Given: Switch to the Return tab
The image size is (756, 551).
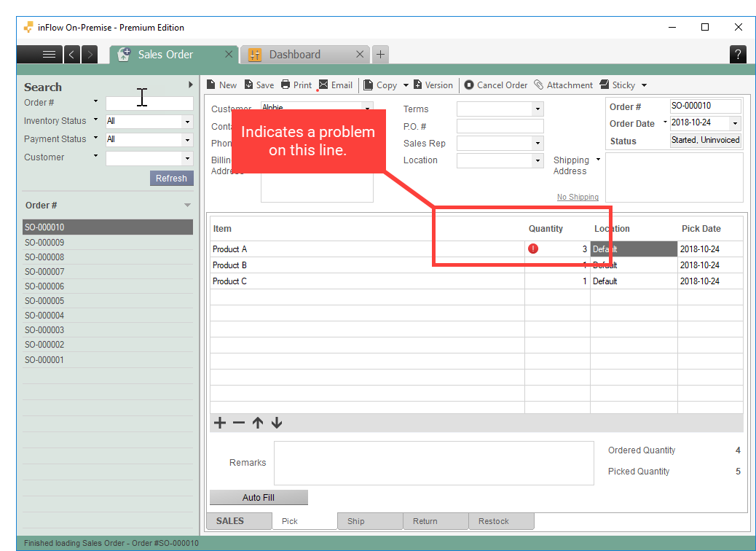Looking at the screenshot, I should [436, 521].
